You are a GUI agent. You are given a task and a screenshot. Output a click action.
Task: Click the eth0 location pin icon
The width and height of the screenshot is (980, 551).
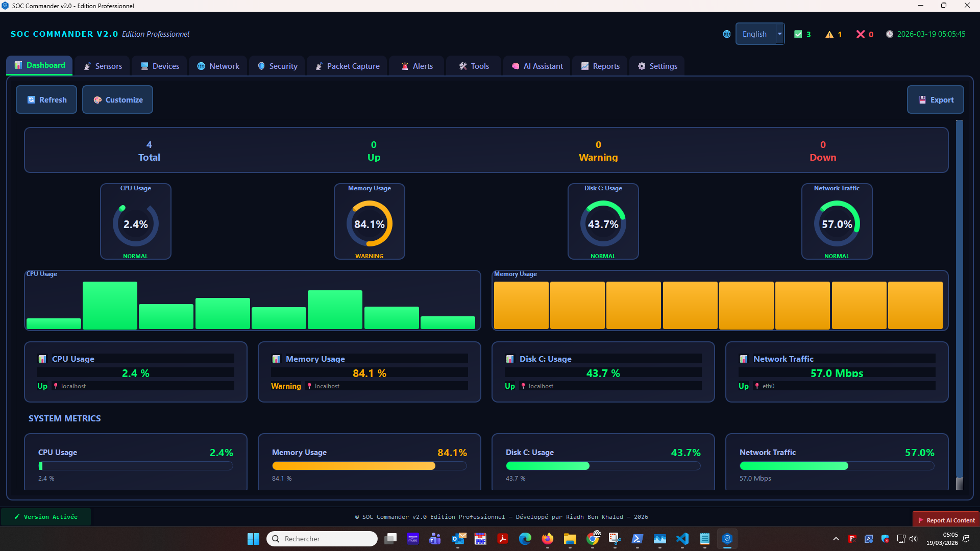pos(757,386)
